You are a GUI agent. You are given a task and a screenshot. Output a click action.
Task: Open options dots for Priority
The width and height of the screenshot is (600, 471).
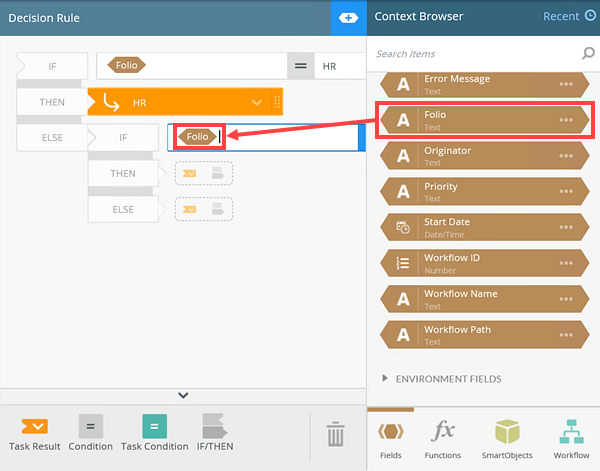[566, 191]
